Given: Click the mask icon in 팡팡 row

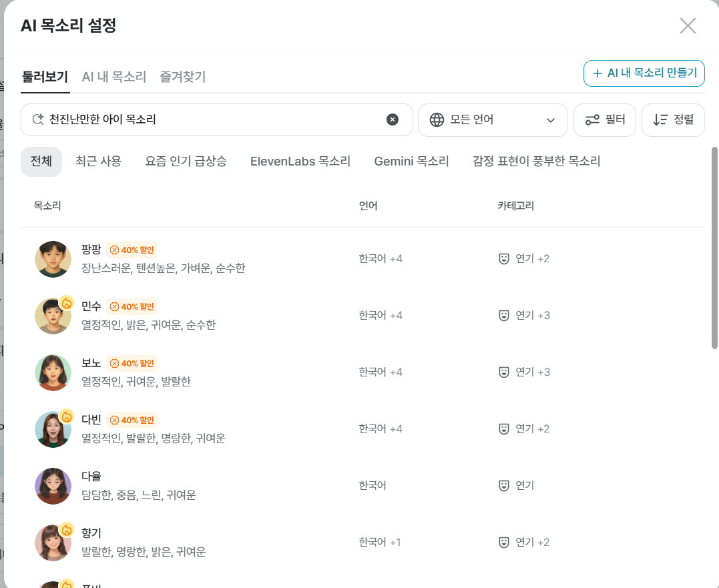Looking at the screenshot, I should coord(503,259).
